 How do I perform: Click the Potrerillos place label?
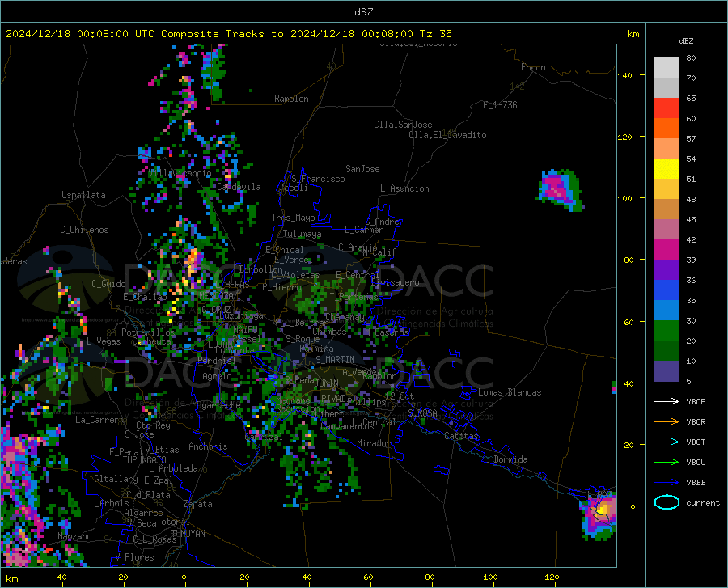point(148,332)
